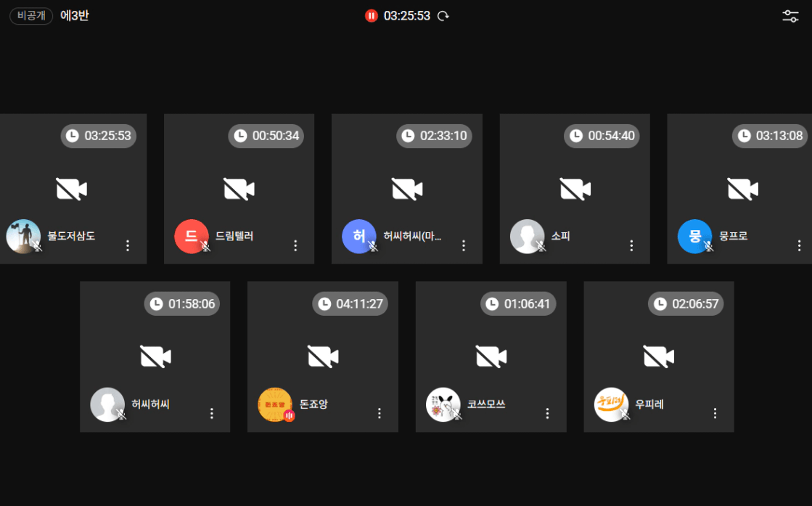Click the 01:58:06 timer badge
812x506 pixels.
click(x=181, y=304)
